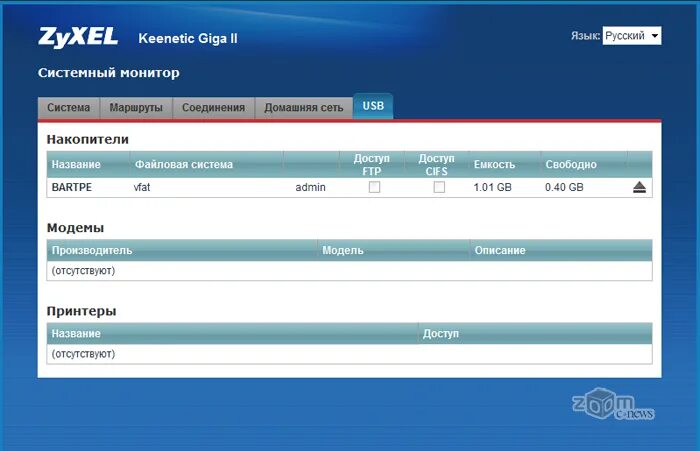Click the Модель column header in the modems table
Screen dimensions: 700x451
coord(343,250)
